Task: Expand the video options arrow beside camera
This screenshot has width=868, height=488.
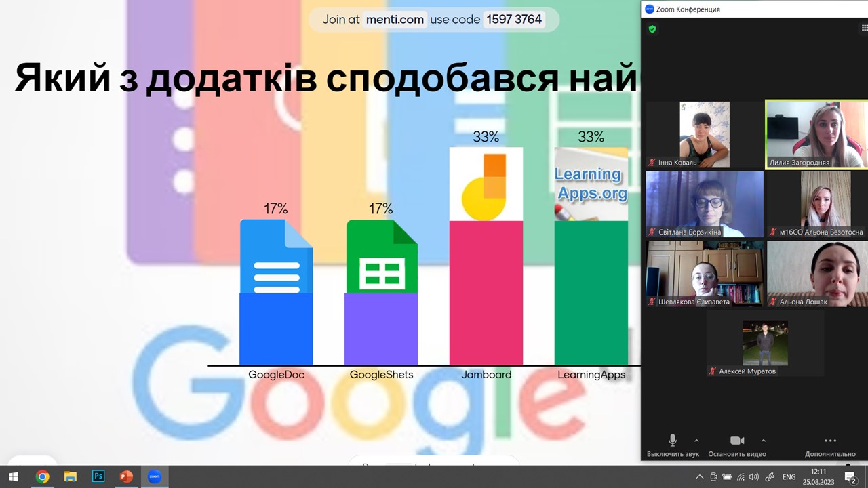Action: (764, 441)
